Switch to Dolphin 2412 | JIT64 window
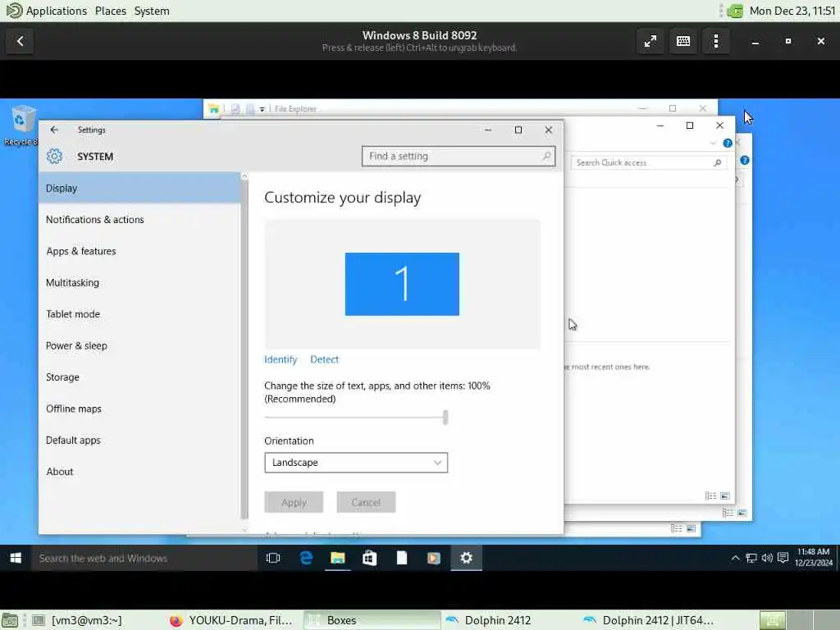This screenshot has height=630, width=840. [x=648, y=620]
